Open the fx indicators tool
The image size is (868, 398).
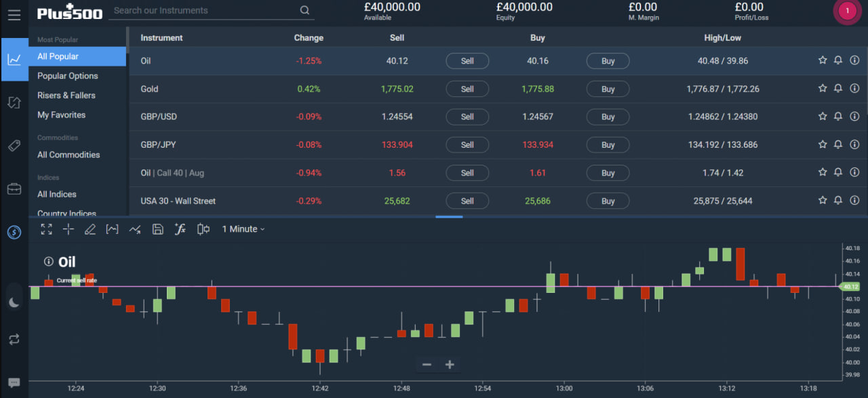(180, 229)
